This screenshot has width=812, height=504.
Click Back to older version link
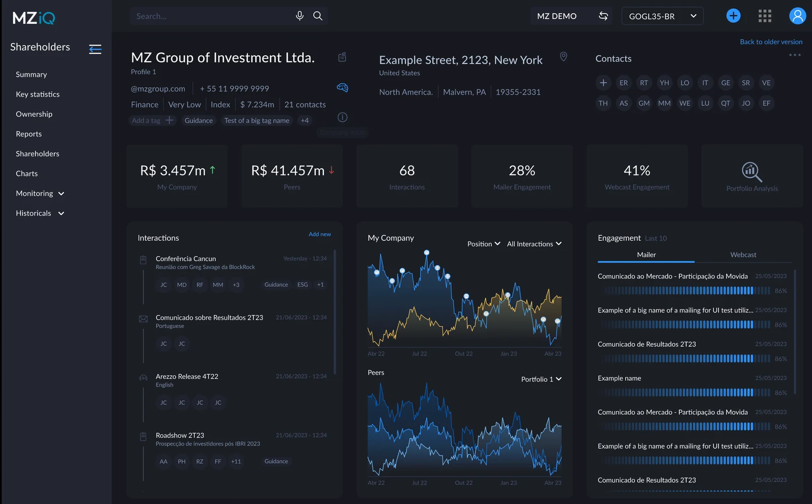pos(771,42)
